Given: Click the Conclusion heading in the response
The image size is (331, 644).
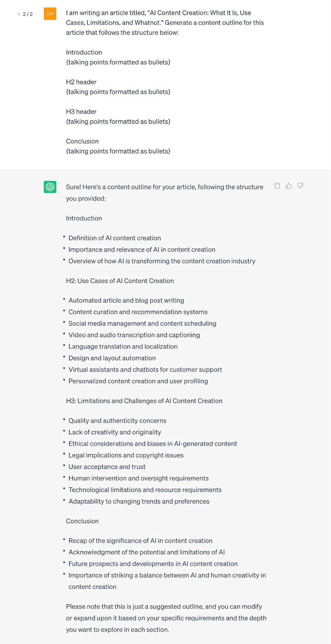Looking at the screenshot, I should point(82,521).
